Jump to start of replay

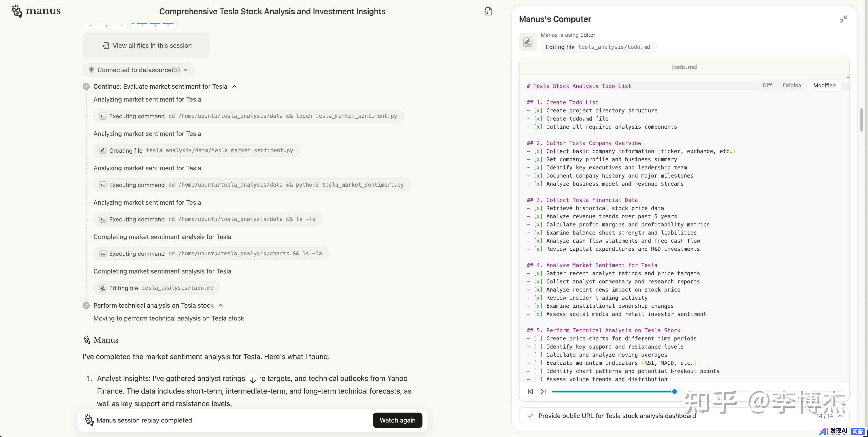530,392
